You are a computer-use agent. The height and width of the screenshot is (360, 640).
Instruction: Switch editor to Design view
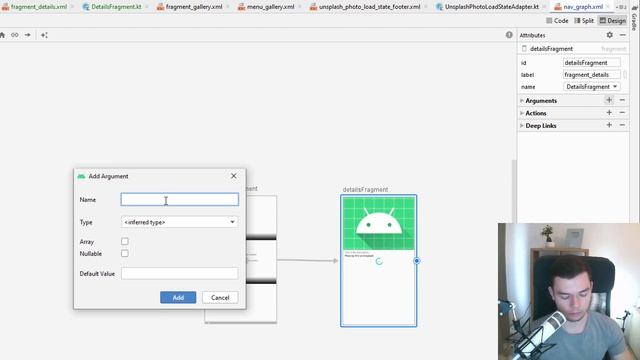click(x=612, y=20)
